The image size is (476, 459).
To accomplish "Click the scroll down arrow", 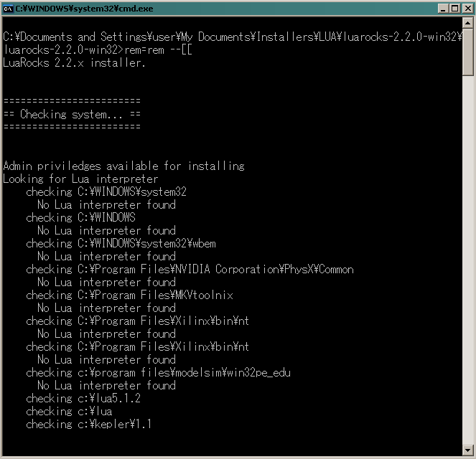I will [468, 450].
